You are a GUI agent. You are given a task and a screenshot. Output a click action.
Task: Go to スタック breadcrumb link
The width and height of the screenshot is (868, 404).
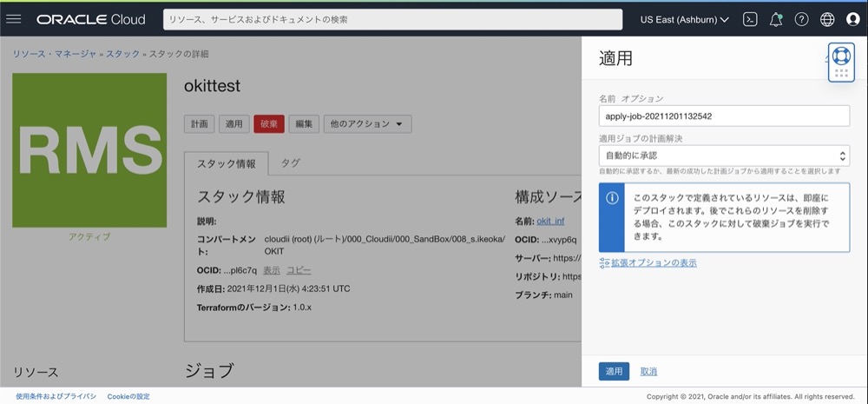(123, 54)
